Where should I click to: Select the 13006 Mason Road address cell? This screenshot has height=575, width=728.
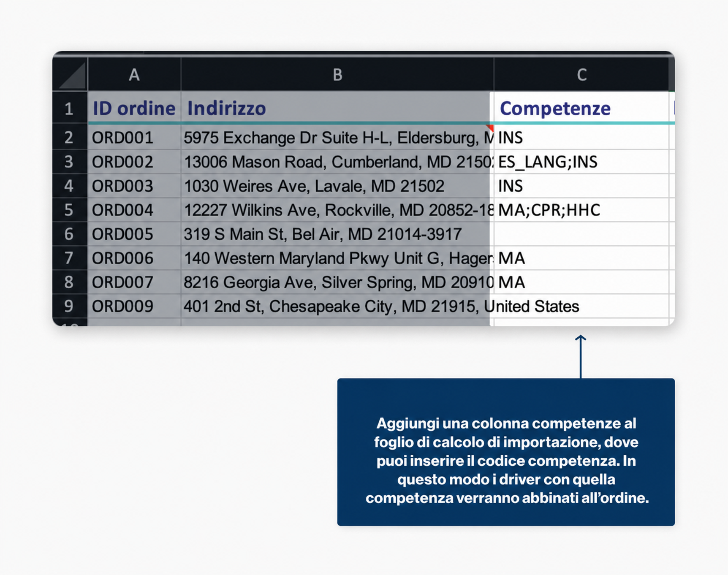[337, 162]
